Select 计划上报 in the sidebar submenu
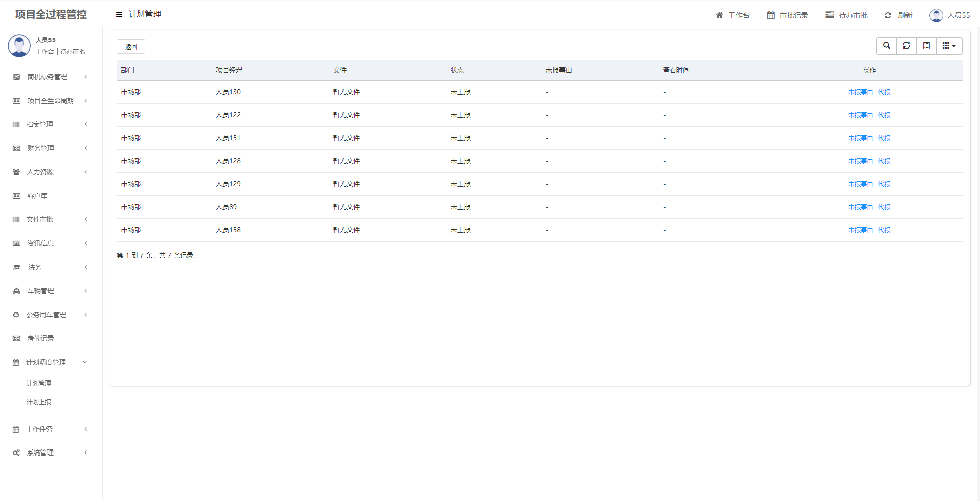The width and height of the screenshot is (980, 501). click(39, 402)
